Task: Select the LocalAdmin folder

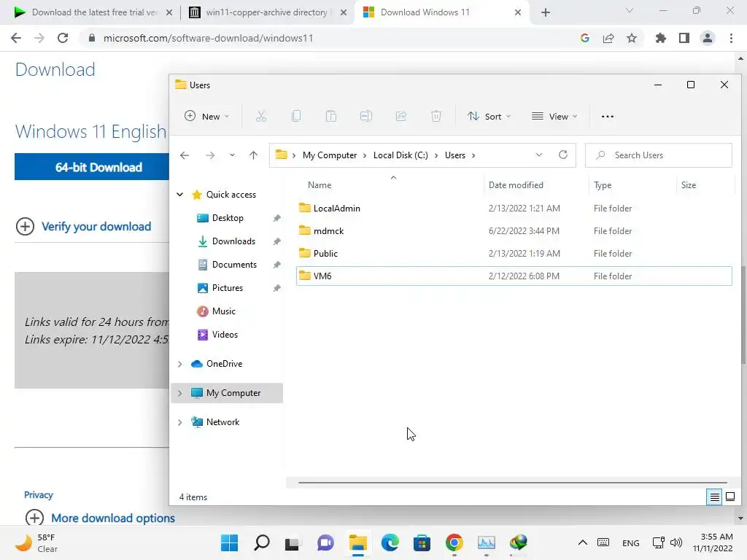Action: [514, 208]
